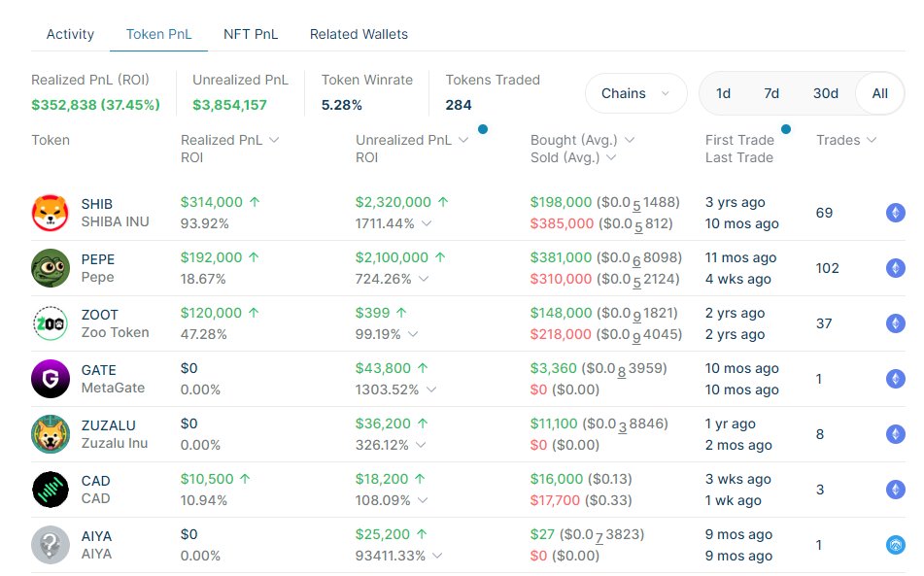Viewport: 924px width, 576px height.
Task: Sort by Sold (Avg.) column chevron
Action: [x=611, y=157]
